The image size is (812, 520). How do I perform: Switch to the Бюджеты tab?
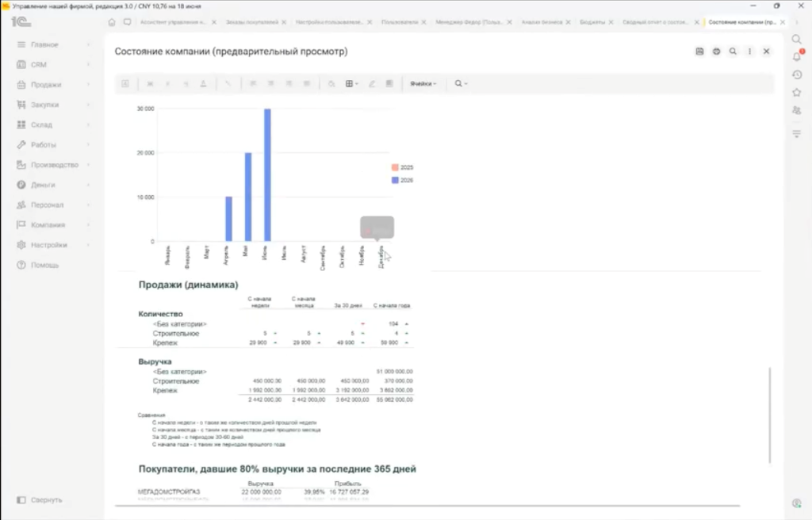(x=592, y=22)
